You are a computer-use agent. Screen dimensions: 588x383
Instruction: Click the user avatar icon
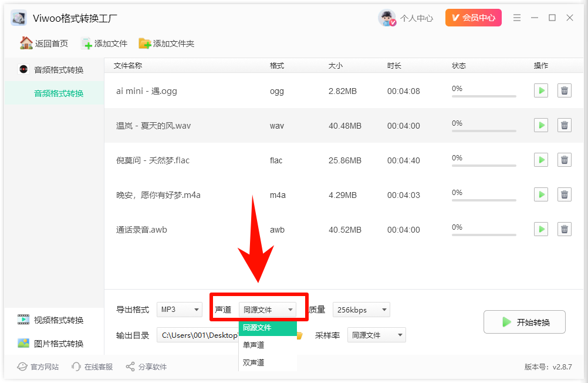(387, 18)
